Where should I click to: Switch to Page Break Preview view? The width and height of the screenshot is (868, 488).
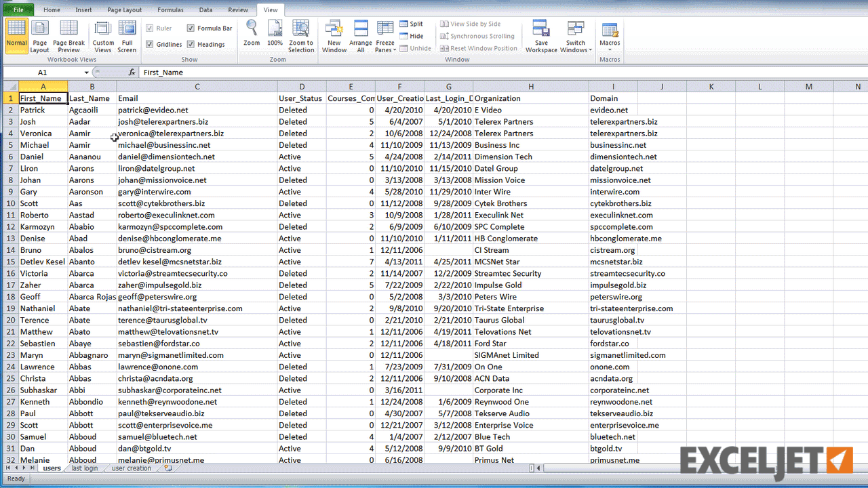point(68,35)
